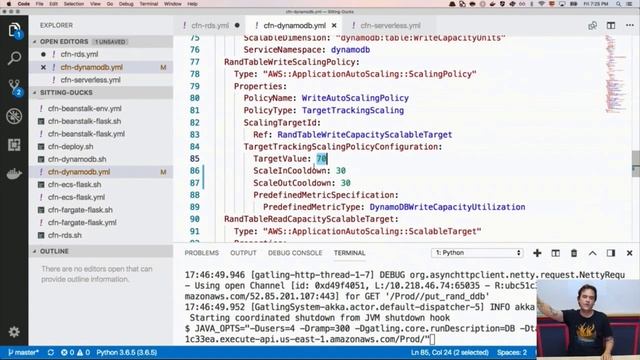Maximize the panel with up chevron
The width and height of the screenshot is (640, 360).
click(x=592, y=253)
